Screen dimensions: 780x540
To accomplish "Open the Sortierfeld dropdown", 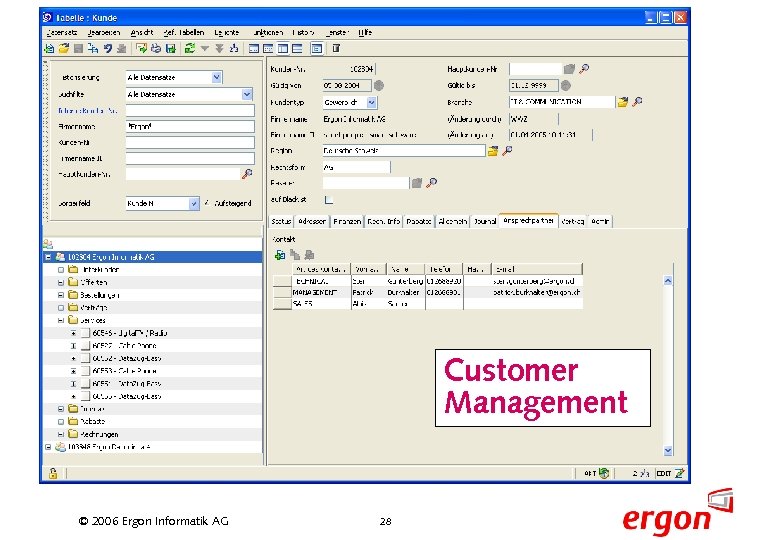I will 194,204.
